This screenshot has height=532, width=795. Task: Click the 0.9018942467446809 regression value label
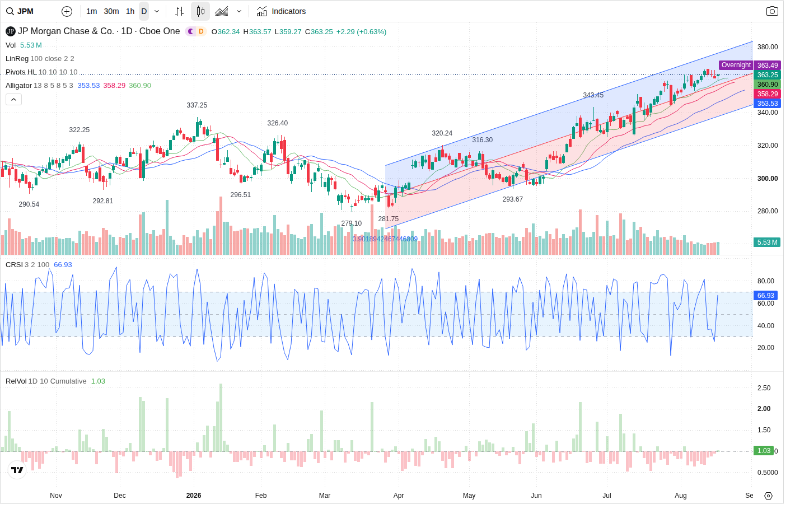[385, 239]
